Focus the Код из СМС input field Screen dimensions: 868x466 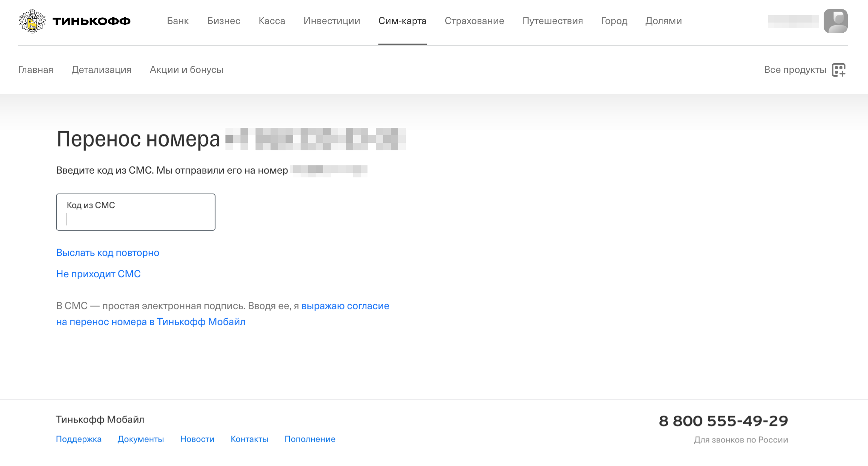pyautogui.click(x=136, y=212)
